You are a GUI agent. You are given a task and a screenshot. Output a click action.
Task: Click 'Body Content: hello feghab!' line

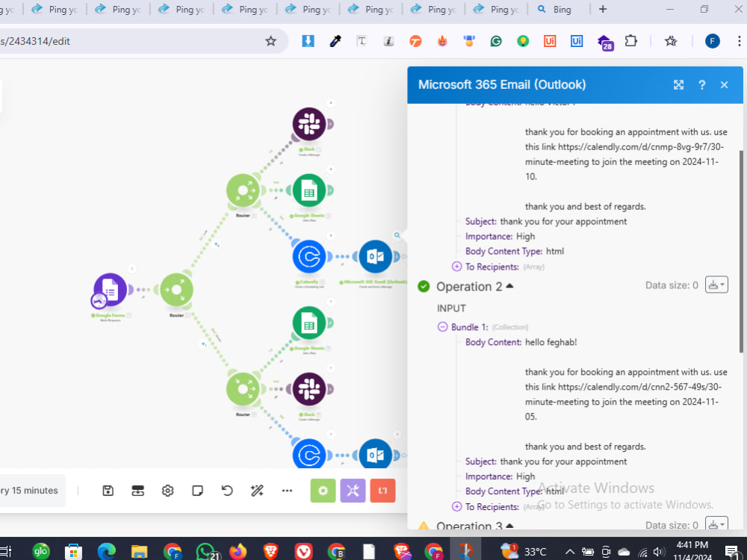coord(521,342)
